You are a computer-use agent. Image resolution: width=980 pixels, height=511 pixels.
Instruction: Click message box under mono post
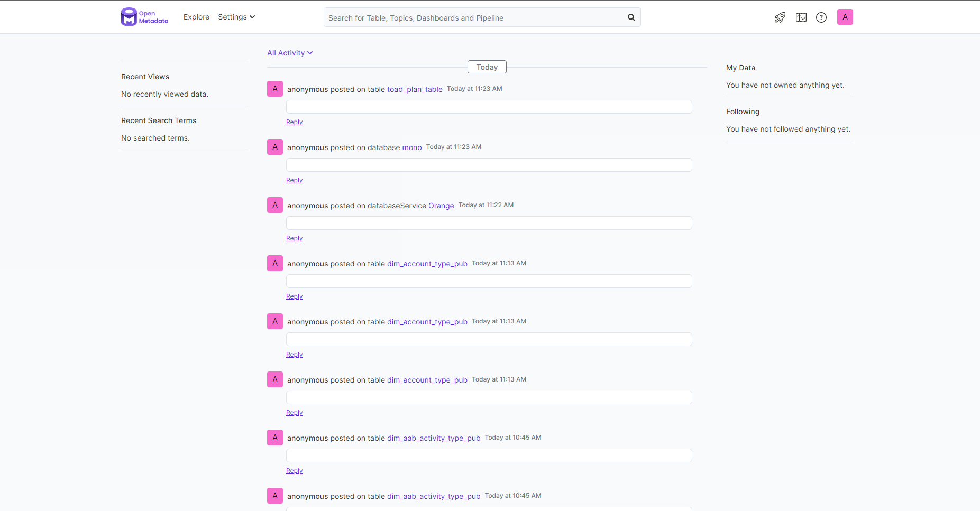point(489,165)
